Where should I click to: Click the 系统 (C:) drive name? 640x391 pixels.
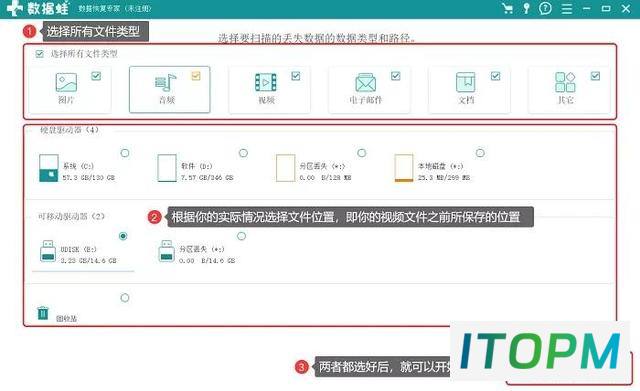pyautogui.click(x=78, y=166)
